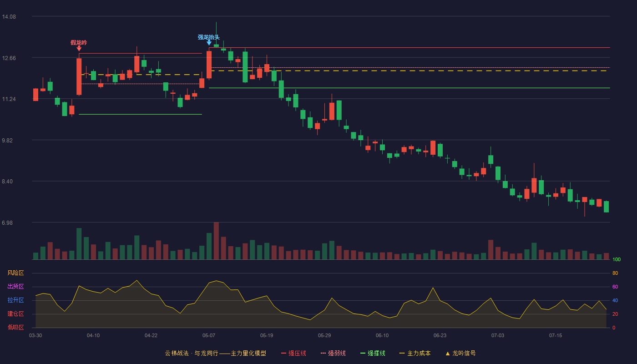Image resolution: width=637 pixels, height=364 pixels.
Task: Toggle the 主力成本 legend item
Action: (x=415, y=353)
